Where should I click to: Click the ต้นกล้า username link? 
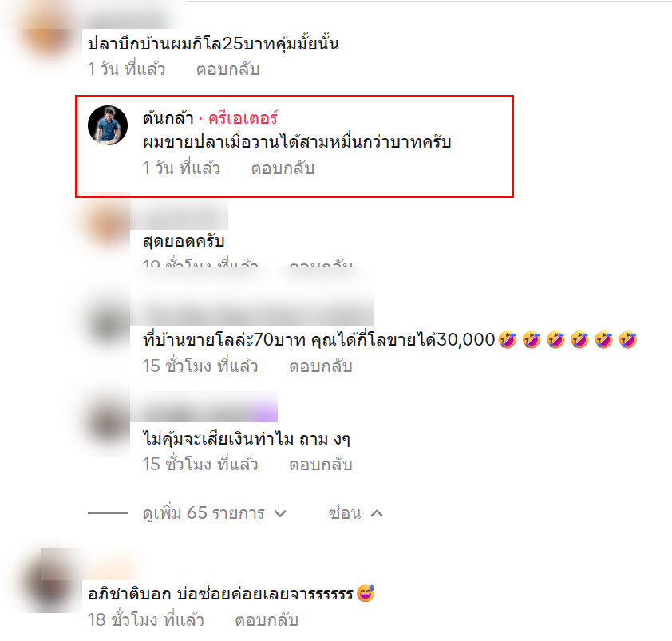168,118
